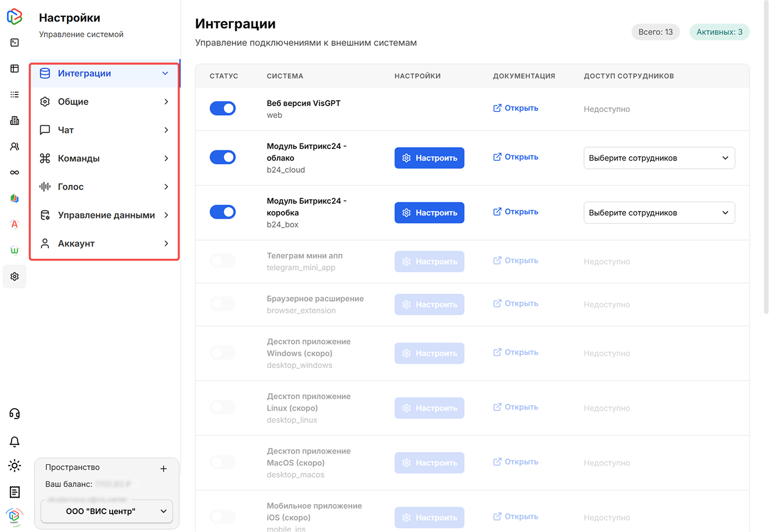
Task: Enable the Телеграм мини апп integration
Action: 223,261
